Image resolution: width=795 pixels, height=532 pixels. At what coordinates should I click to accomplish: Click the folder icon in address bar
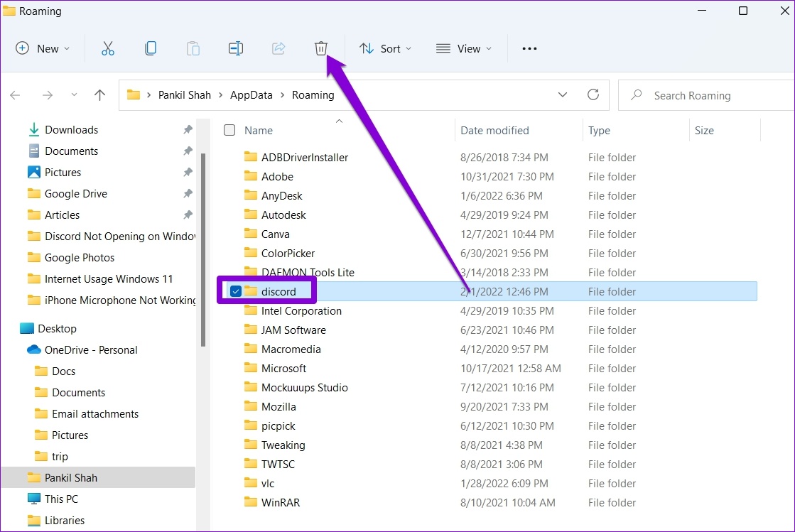coord(134,94)
